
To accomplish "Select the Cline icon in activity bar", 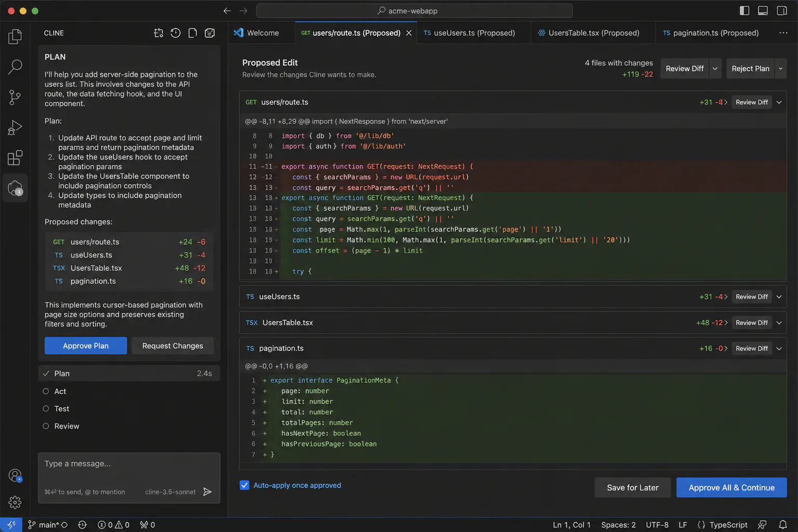I will [x=15, y=188].
